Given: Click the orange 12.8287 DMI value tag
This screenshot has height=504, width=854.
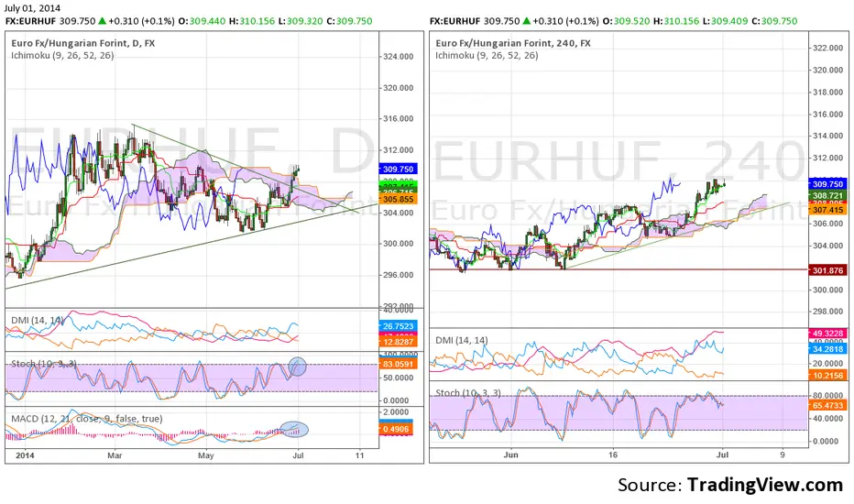Looking at the screenshot, I should pos(398,342).
